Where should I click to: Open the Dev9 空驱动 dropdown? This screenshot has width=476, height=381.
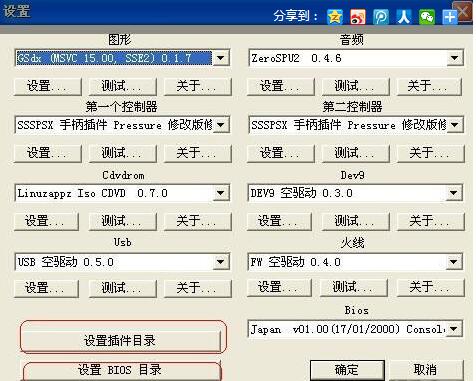[454, 193]
